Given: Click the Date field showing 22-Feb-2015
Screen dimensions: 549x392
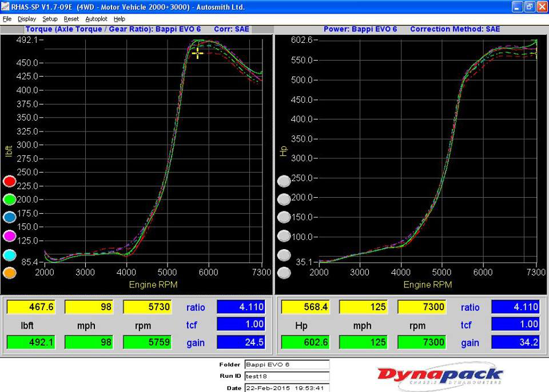Looking at the screenshot, I should (x=287, y=388).
